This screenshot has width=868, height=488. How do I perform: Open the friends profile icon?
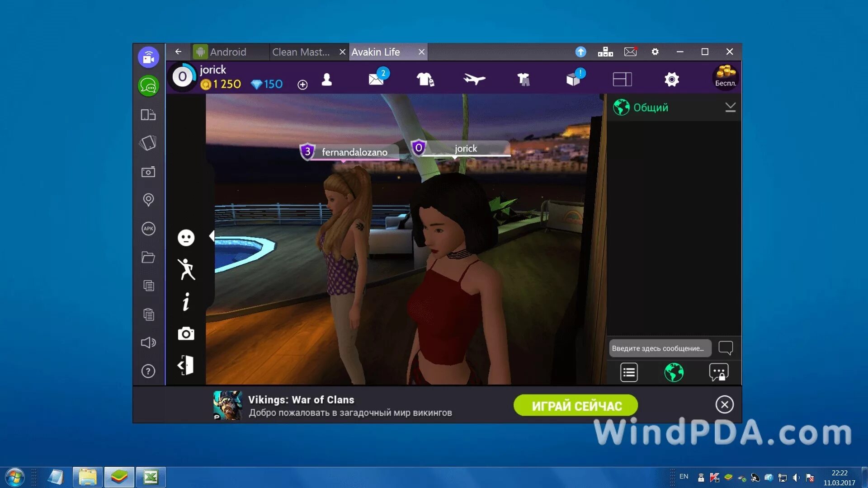(326, 80)
